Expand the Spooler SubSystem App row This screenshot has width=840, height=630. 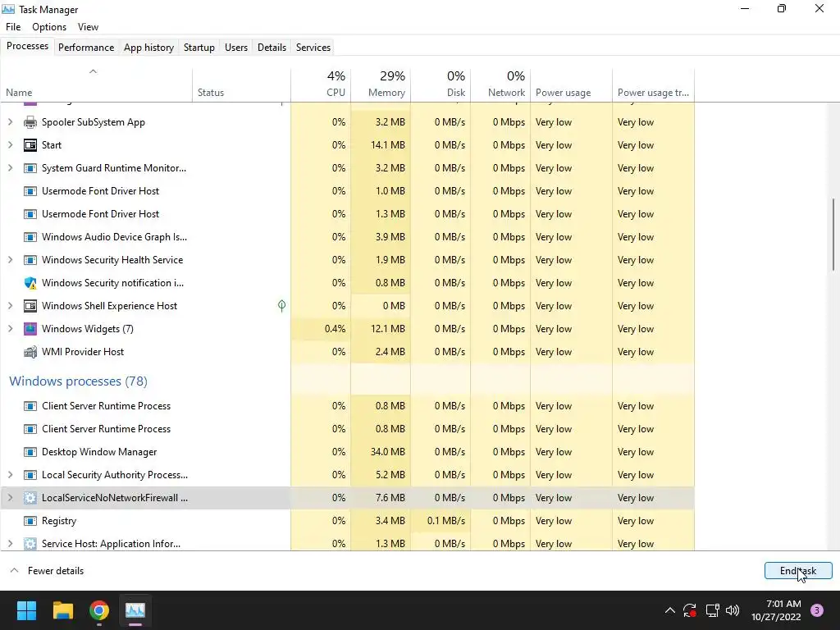pyautogui.click(x=10, y=122)
